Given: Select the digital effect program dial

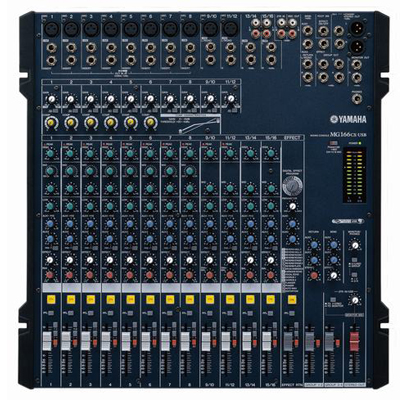Looking at the screenshot, I should click(292, 185).
